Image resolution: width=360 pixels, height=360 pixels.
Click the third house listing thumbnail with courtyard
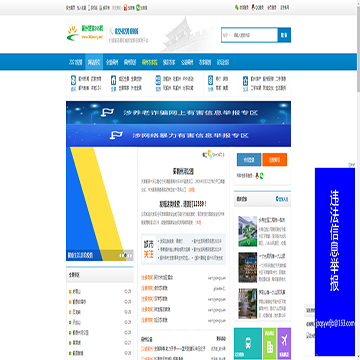click(x=247, y=303)
